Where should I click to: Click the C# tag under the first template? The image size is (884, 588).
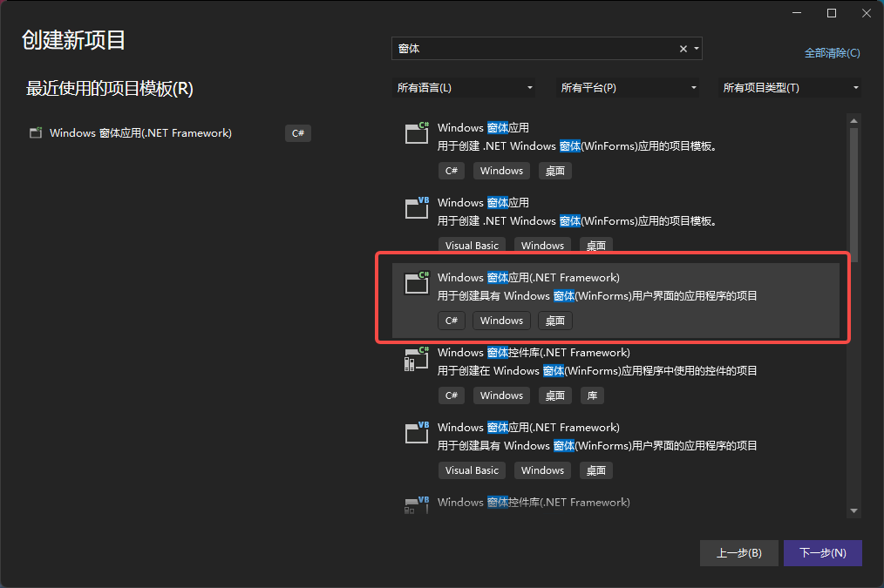point(452,171)
